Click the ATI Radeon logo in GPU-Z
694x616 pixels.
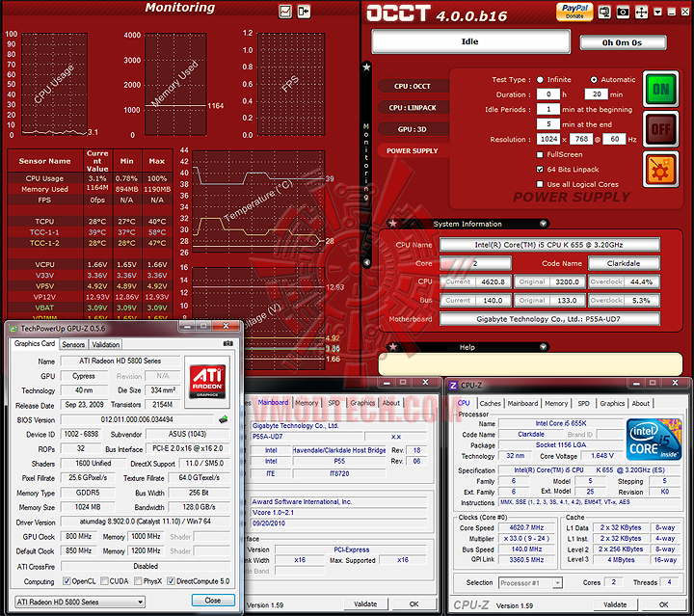tap(207, 382)
